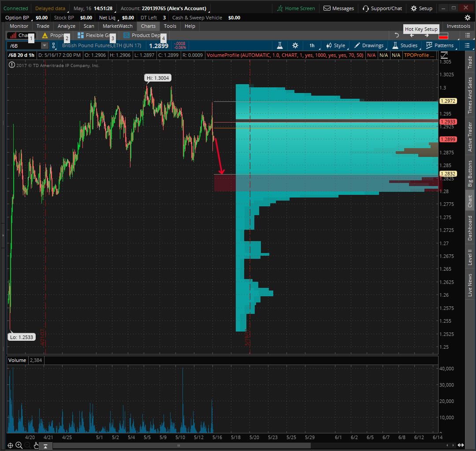The image size is (476, 451).
Task: Open the Flexible Grid sub-tab
Action: [x=95, y=36]
